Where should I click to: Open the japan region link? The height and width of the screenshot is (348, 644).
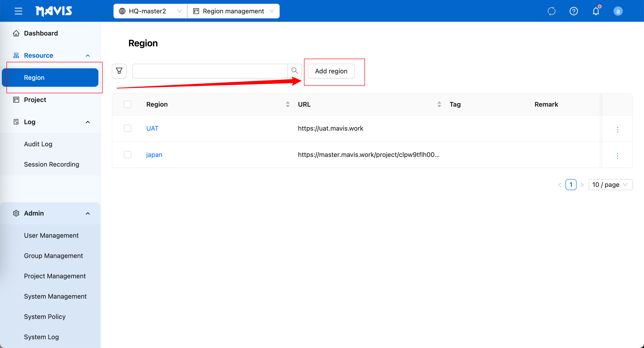coord(154,155)
